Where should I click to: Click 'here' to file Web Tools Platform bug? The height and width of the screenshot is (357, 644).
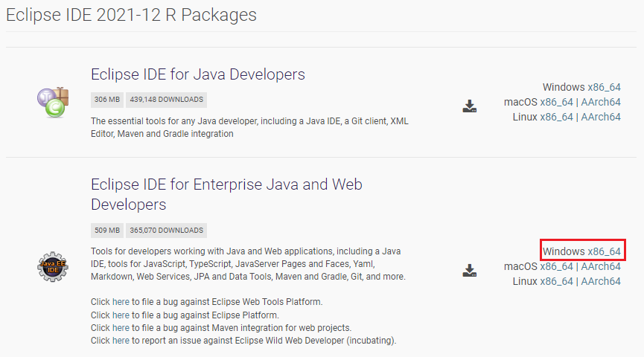[x=121, y=302]
